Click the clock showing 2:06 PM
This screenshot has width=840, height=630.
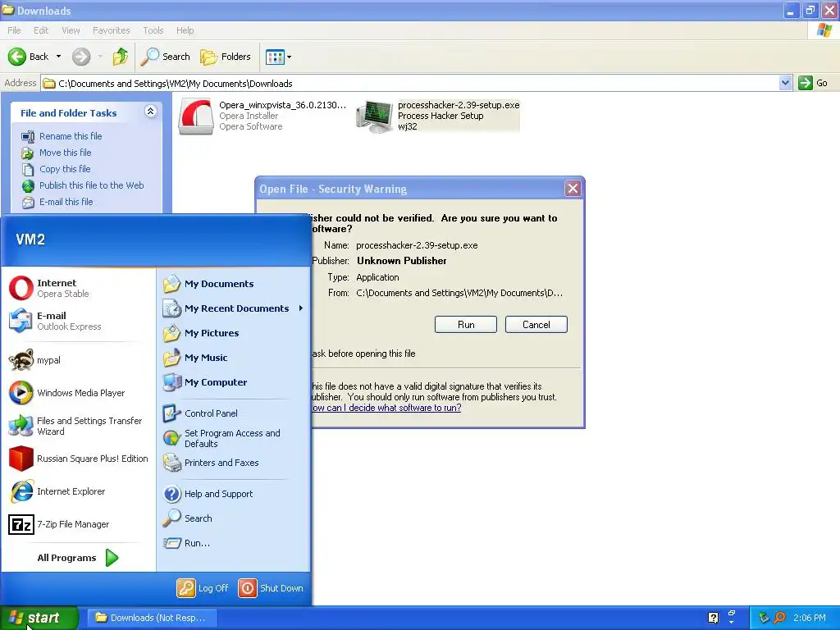pos(810,618)
